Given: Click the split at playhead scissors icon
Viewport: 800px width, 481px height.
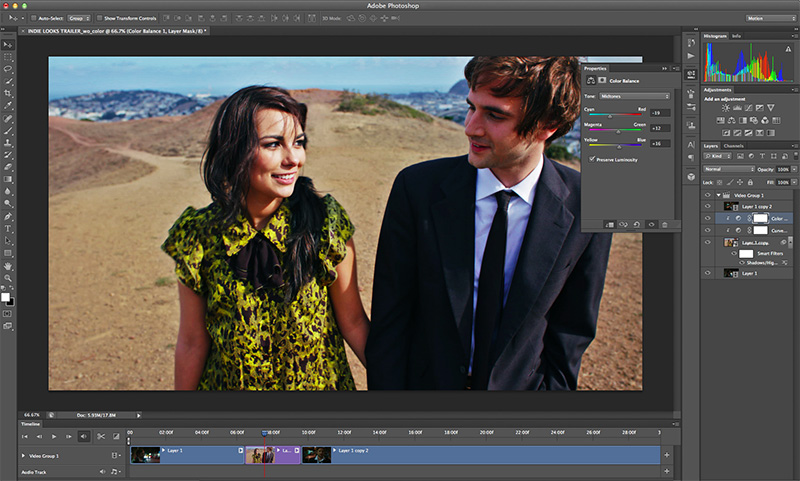Looking at the screenshot, I should point(101,436).
